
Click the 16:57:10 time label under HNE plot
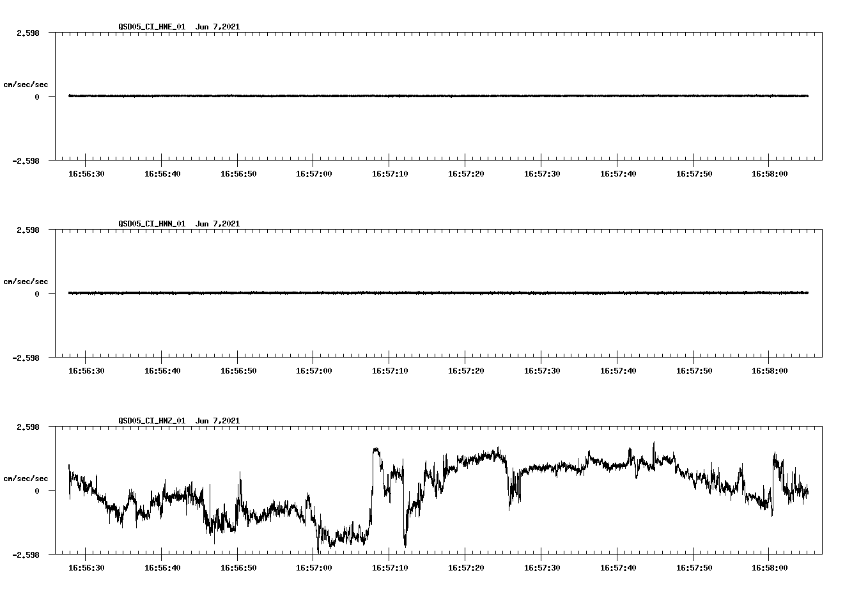(390, 174)
